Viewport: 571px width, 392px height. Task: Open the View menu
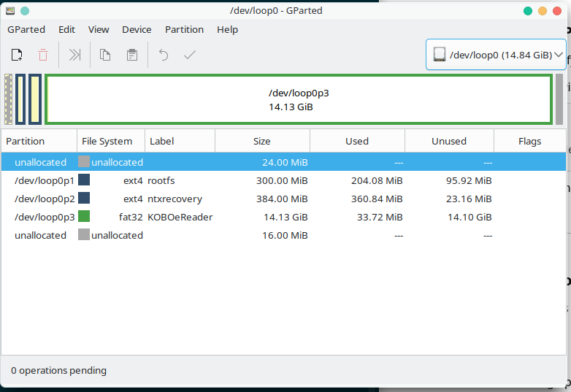99,29
